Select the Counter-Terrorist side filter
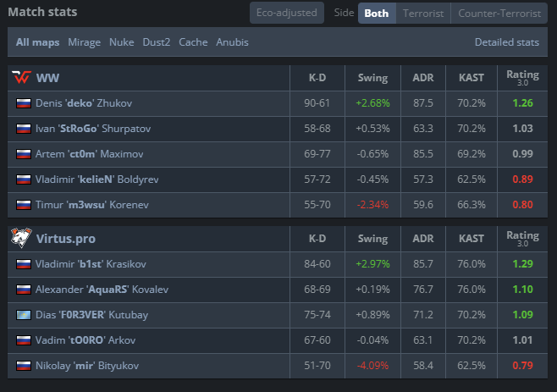Screen dimensions: 557x392 [x=499, y=14]
